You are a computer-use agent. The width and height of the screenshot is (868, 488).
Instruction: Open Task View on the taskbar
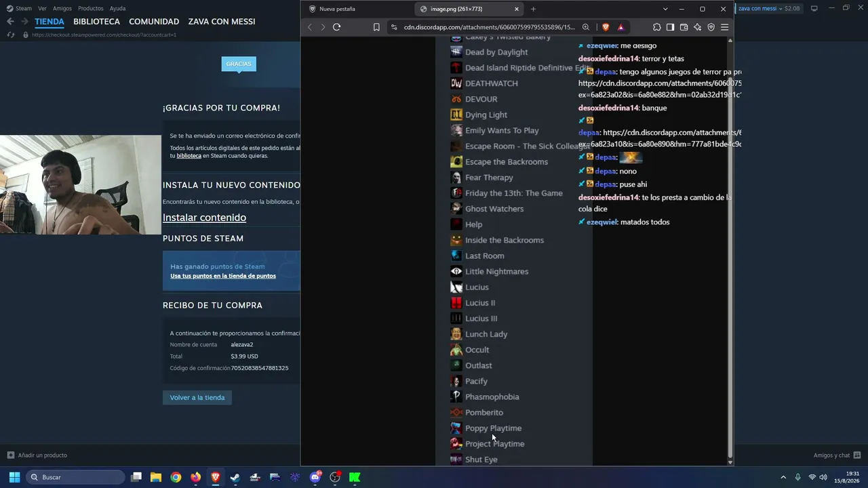click(136, 477)
